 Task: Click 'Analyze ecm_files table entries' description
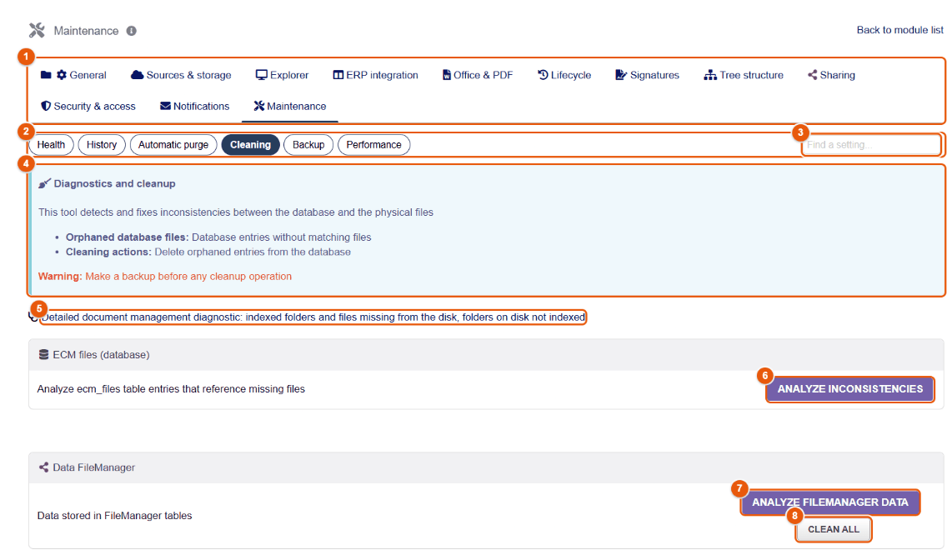point(171,389)
